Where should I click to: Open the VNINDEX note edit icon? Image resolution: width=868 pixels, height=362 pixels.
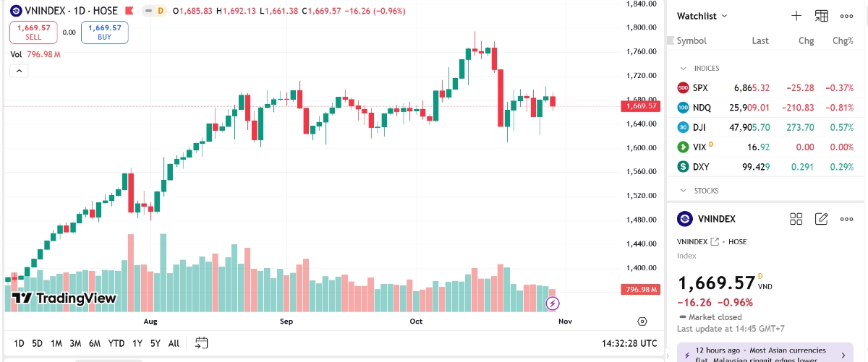click(x=822, y=219)
